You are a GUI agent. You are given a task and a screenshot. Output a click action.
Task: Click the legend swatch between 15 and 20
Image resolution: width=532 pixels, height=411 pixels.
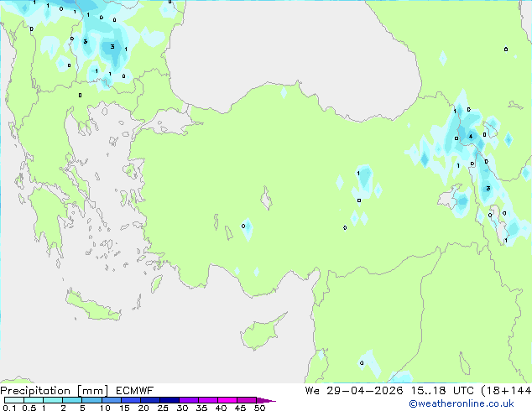point(131,400)
